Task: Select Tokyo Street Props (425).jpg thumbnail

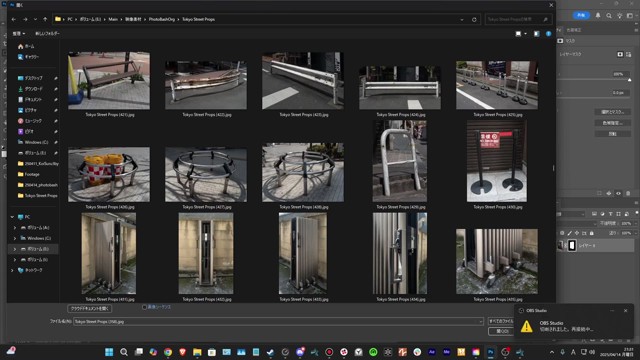Action: [x=497, y=85]
